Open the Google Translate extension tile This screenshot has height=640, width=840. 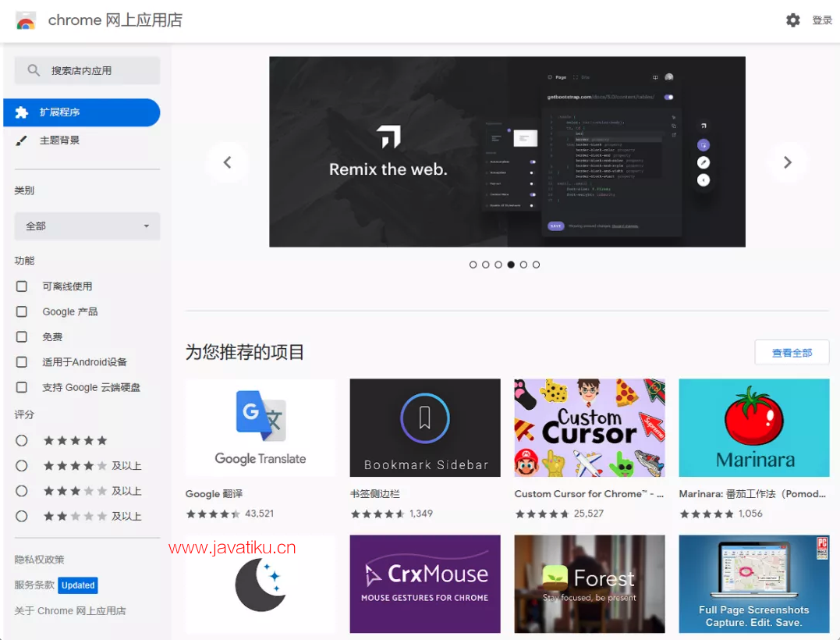tap(261, 428)
